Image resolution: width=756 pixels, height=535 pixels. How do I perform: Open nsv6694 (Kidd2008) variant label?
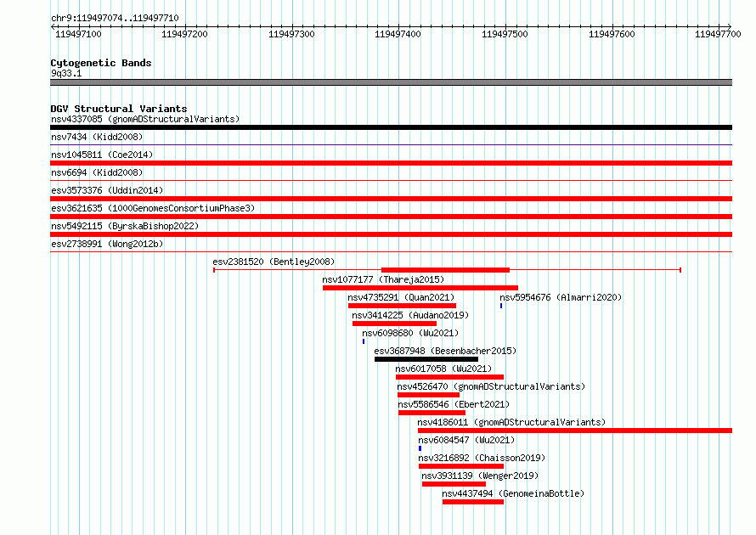(x=97, y=172)
